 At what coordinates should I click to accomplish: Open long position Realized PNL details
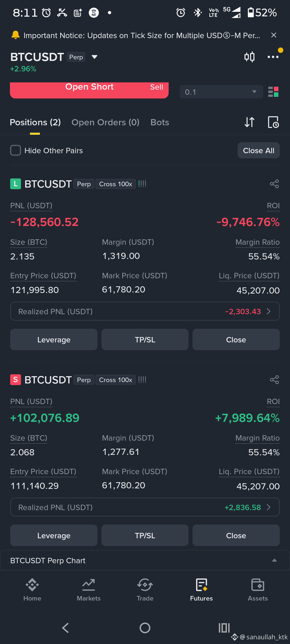145,312
